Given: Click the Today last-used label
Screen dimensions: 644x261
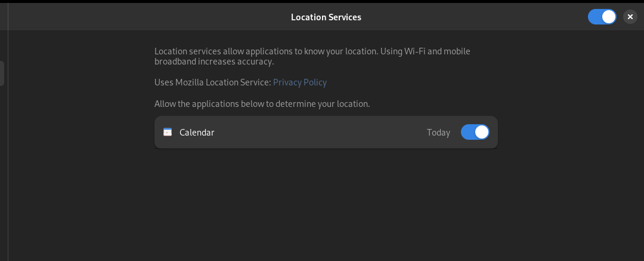Looking at the screenshot, I should click(x=438, y=133).
